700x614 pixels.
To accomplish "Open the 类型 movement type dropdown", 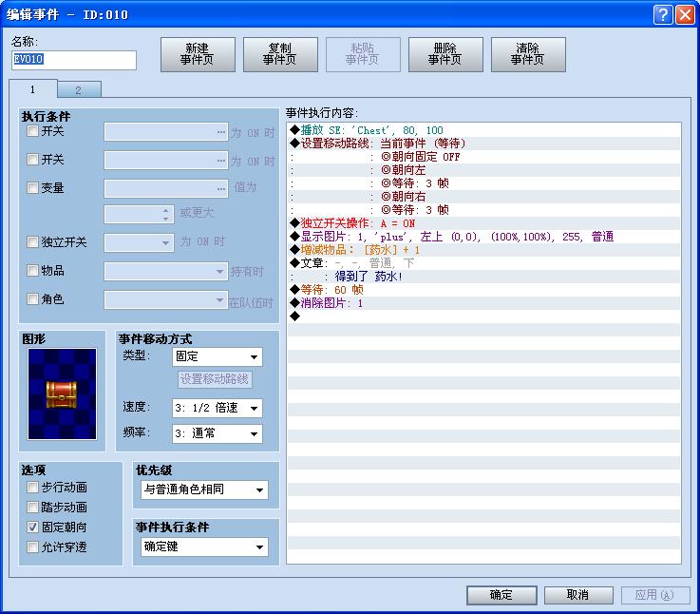I will coord(217,356).
